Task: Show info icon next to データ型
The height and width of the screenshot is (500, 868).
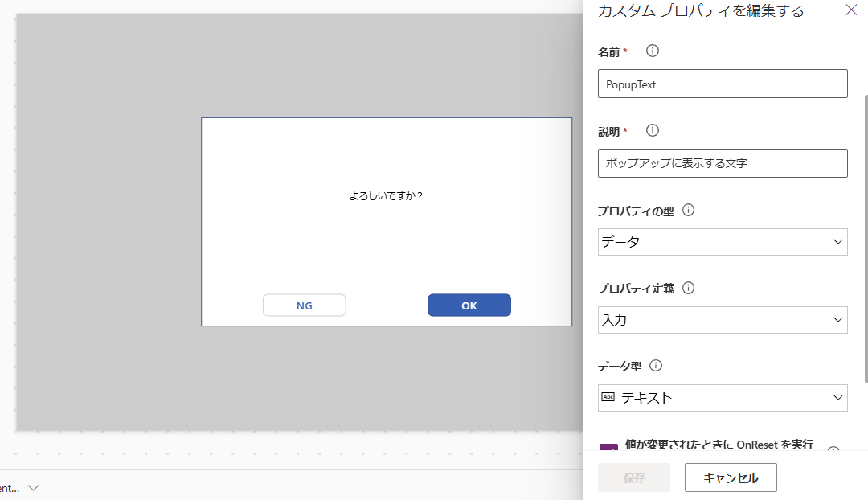Action: 656,366
